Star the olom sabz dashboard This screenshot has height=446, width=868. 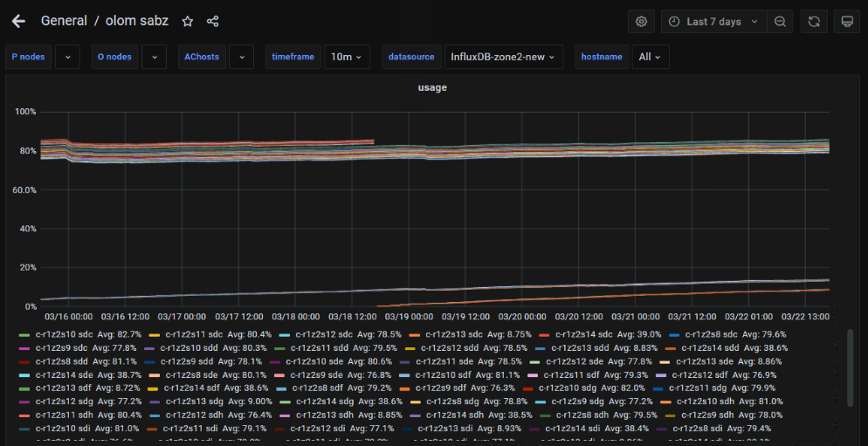pos(188,21)
